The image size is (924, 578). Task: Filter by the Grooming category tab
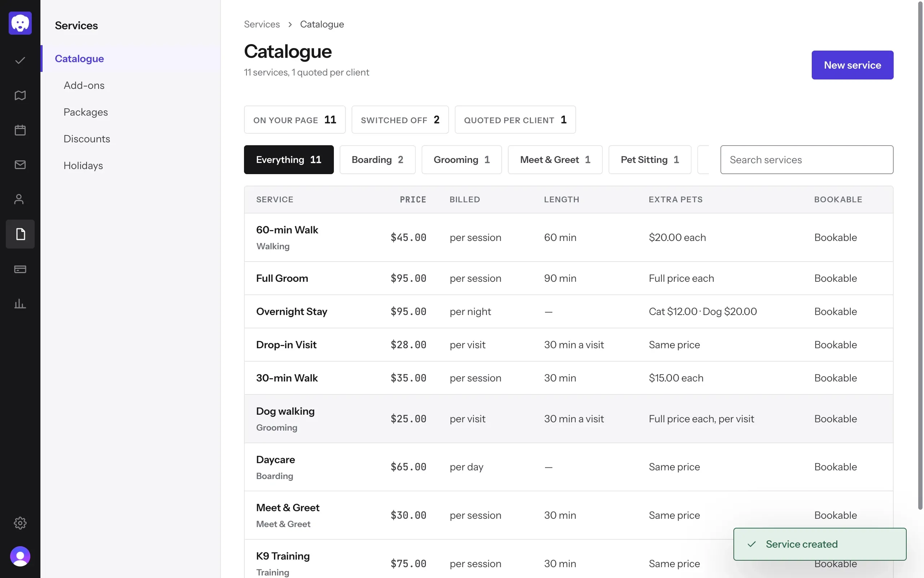point(462,160)
